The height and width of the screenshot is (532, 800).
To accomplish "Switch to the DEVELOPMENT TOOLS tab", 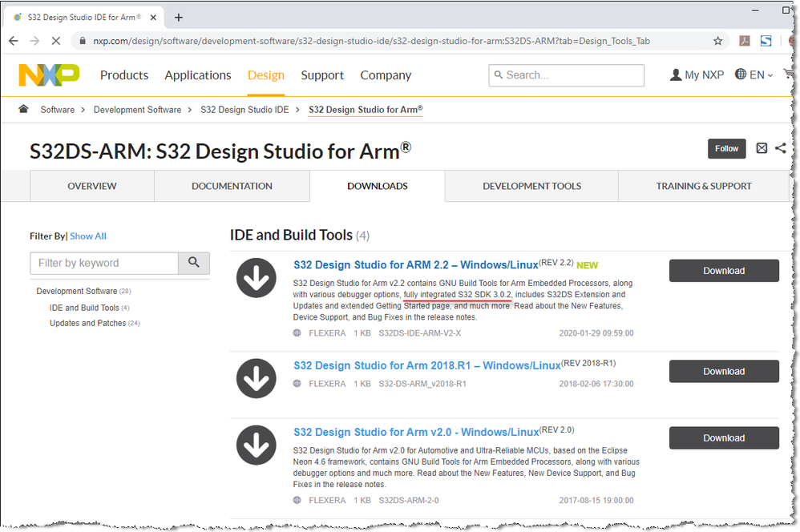I will tap(531, 186).
